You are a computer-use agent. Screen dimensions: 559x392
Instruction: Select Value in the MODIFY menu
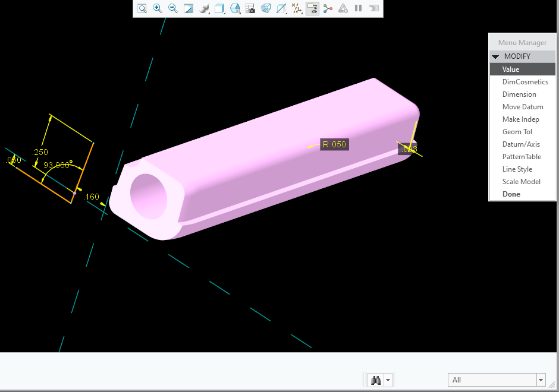(x=522, y=69)
